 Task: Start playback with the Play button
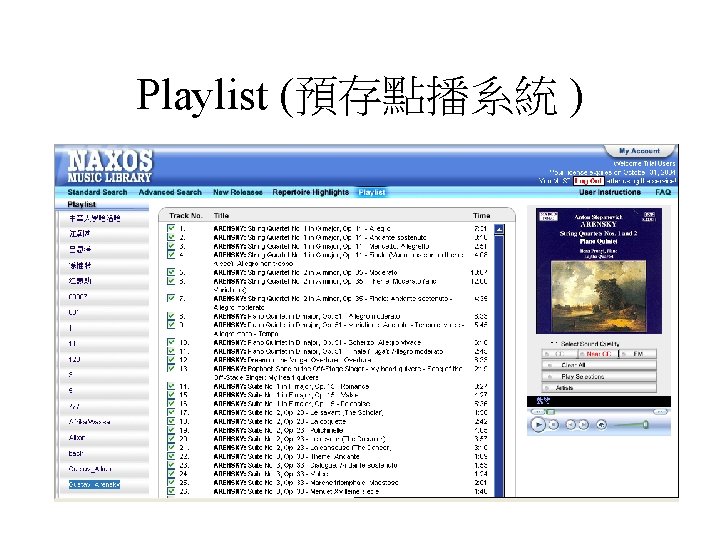tap(538, 425)
